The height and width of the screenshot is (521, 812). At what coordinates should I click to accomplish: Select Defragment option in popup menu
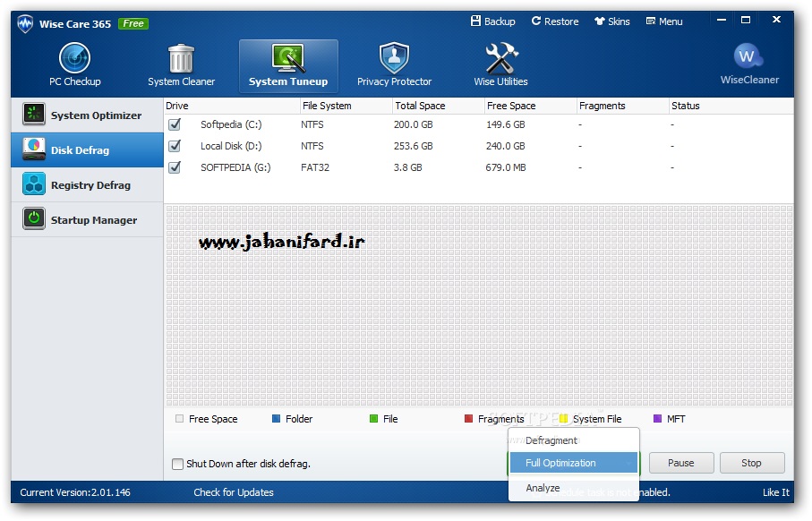[551, 440]
